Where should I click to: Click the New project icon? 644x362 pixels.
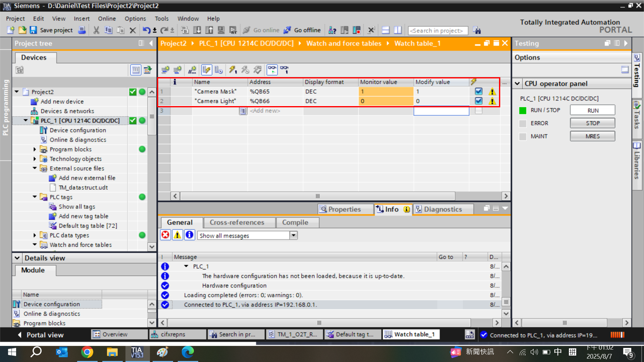11,30
